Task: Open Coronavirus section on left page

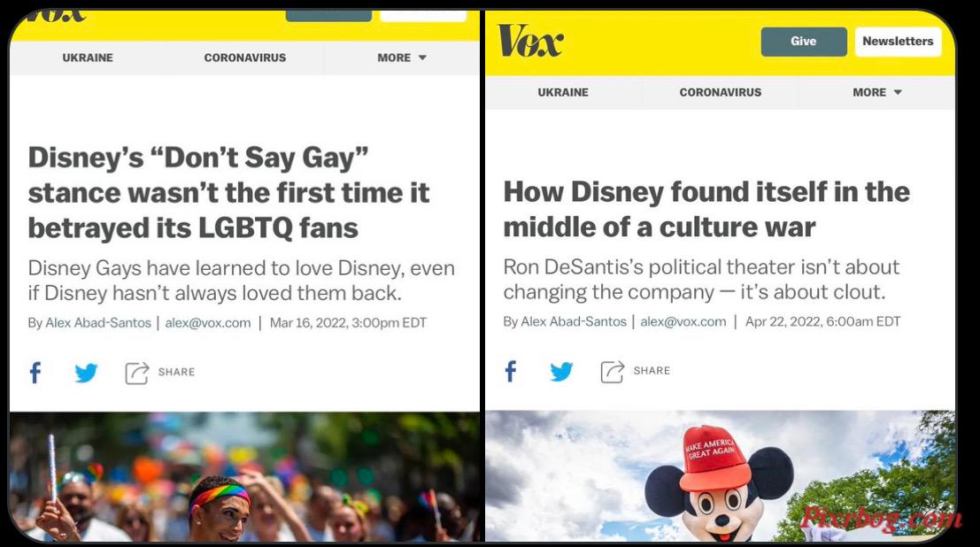Action: pos(245,58)
